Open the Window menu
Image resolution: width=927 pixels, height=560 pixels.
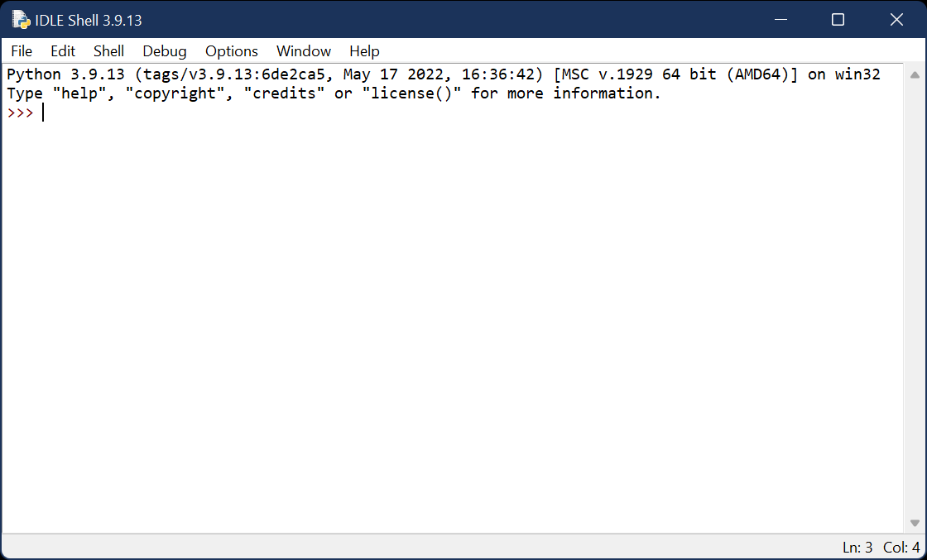(304, 51)
